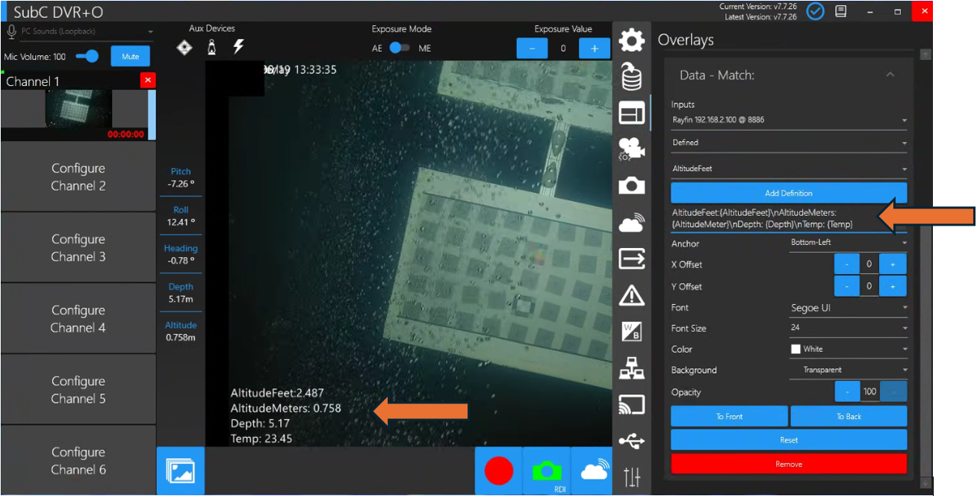Open the Rayfin inputs dropdown

(788, 120)
